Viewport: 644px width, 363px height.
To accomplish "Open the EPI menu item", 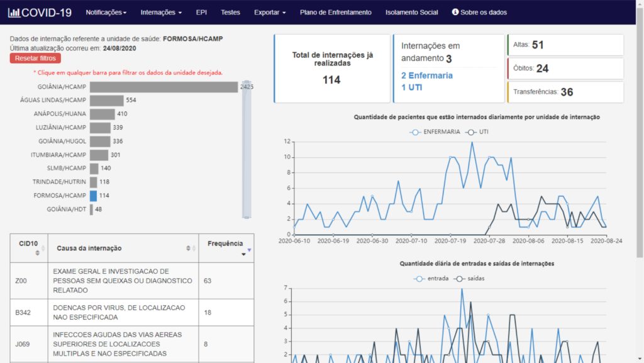I will coord(201,13).
